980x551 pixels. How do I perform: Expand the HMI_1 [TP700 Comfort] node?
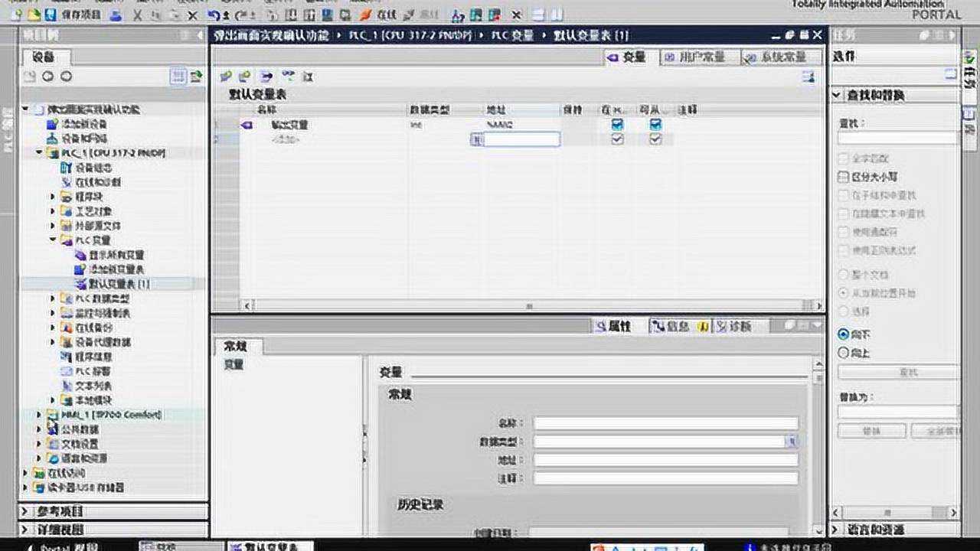[39, 413]
